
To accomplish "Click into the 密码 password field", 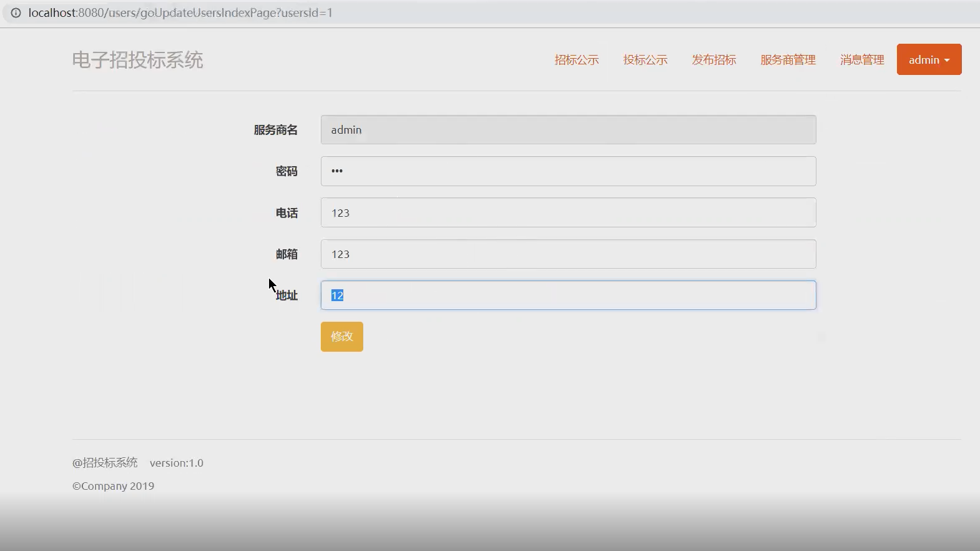I will tap(568, 171).
